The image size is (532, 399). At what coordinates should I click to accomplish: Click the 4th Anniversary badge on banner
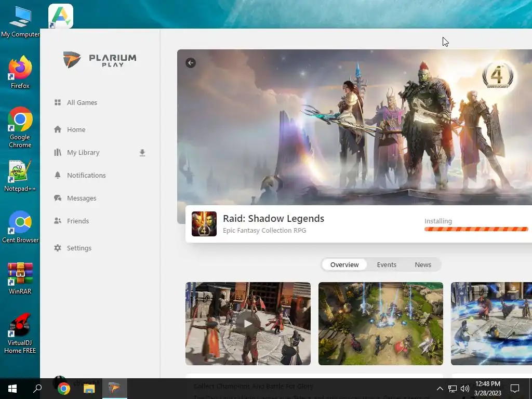(498, 76)
